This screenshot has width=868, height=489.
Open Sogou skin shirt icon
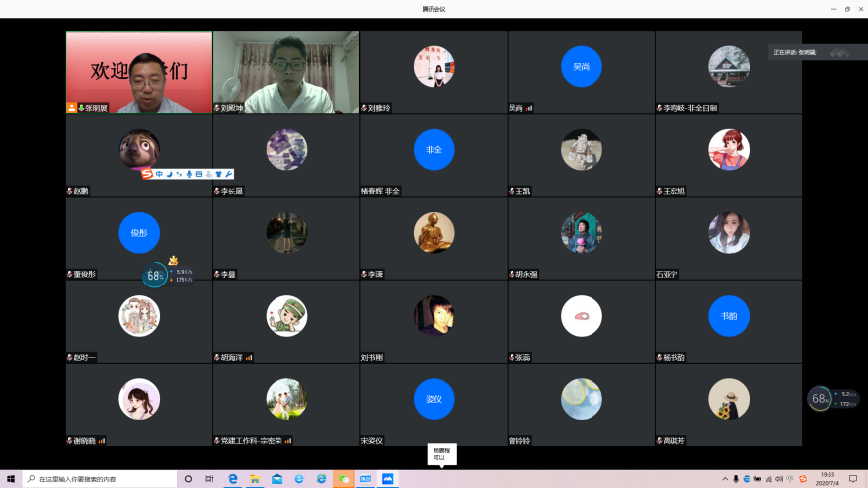click(219, 174)
